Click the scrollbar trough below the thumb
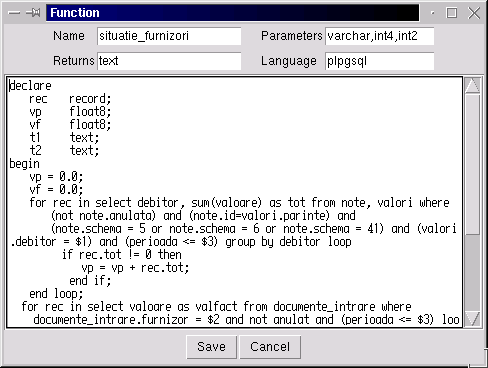The height and width of the screenshot is (368, 488). point(472,273)
